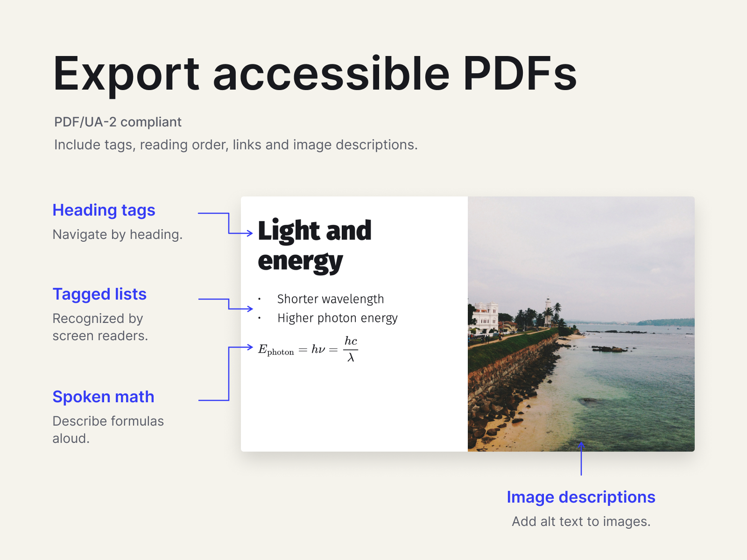Click the photon energy formula
The image size is (747, 560).
pos(308,349)
